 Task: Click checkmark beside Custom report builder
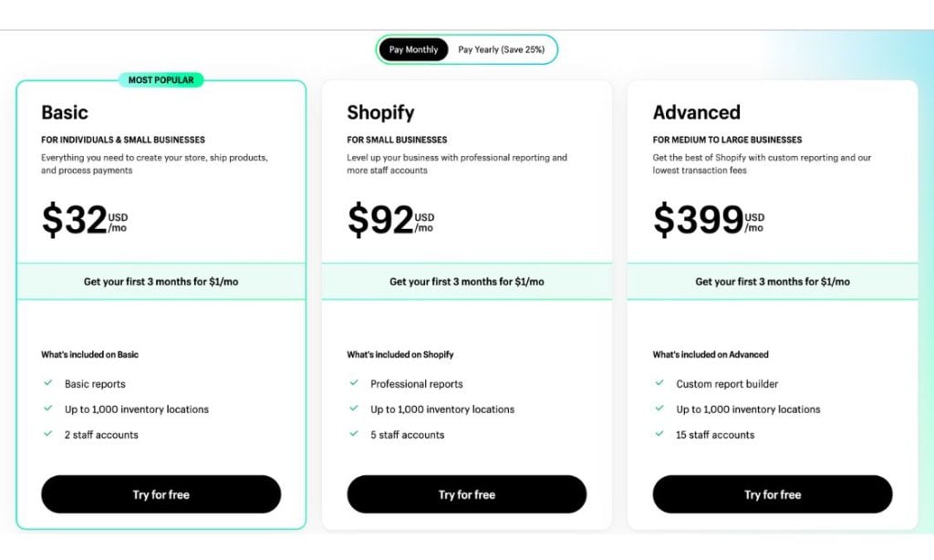pos(659,384)
